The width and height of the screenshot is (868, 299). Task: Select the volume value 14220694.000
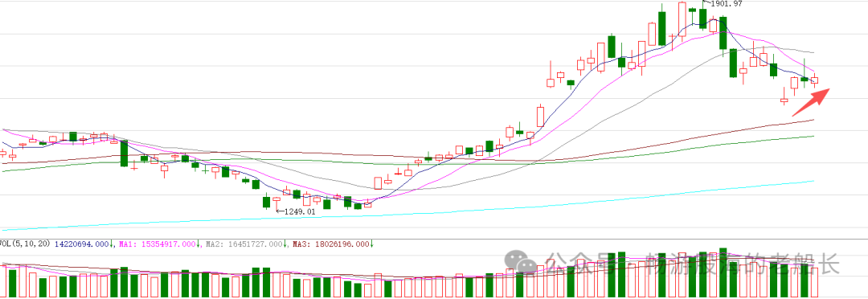pos(81,244)
